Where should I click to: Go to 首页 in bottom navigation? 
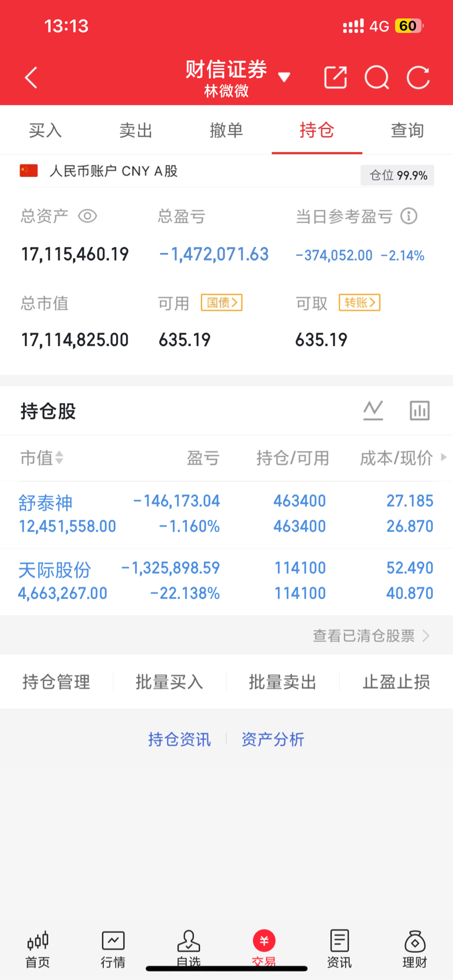pos(38,949)
